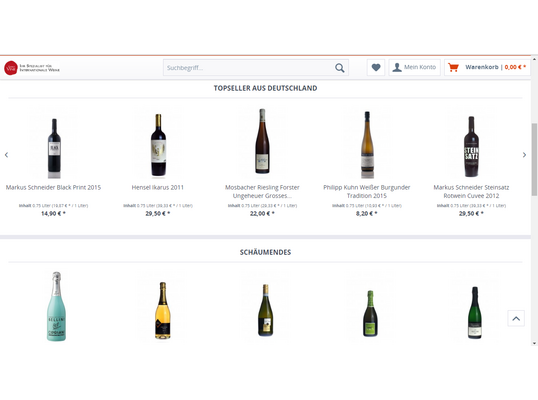
Task: Open Mosbacher Riesling Forster Ungeheuer Grosses link
Action: [262, 191]
